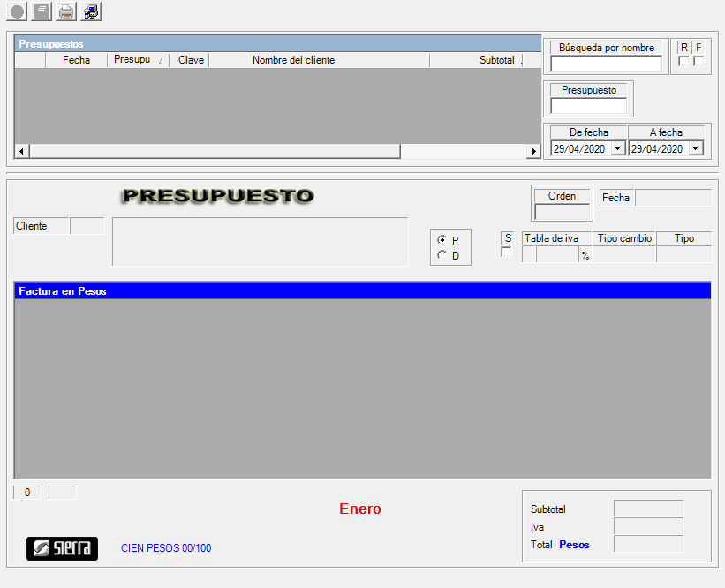This screenshot has width=725, height=588.
Task: Enable the R checkbox
Action: [683, 61]
